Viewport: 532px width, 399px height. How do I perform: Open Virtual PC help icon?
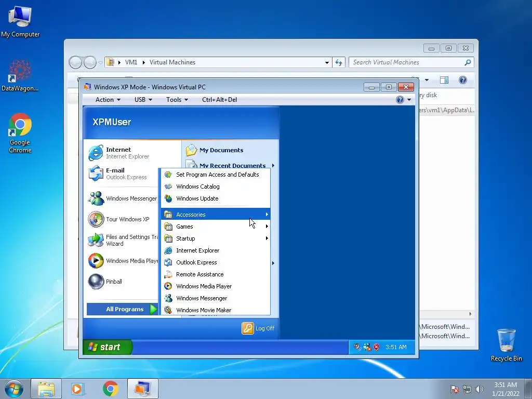[400, 99]
